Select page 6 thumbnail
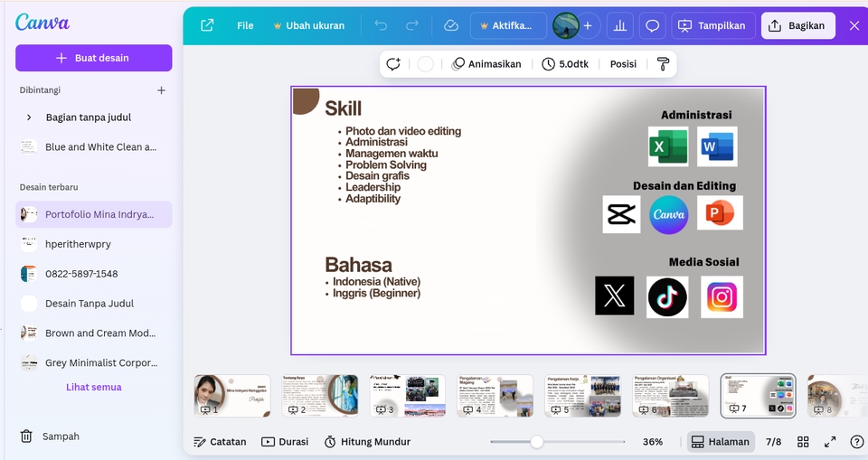 point(670,396)
